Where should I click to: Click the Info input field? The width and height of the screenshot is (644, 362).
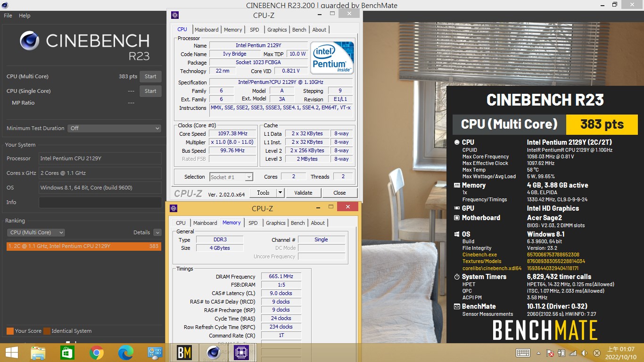pyautogui.click(x=100, y=202)
